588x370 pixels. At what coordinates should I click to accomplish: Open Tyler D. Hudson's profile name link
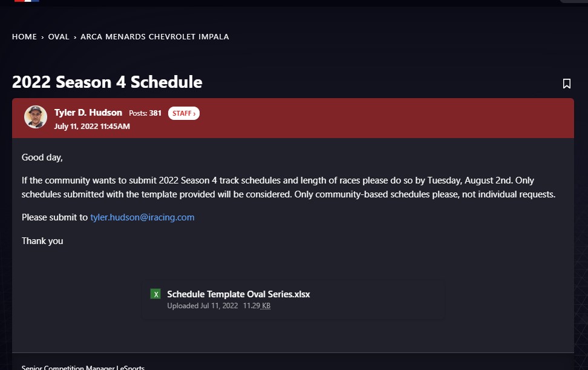(x=88, y=113)
